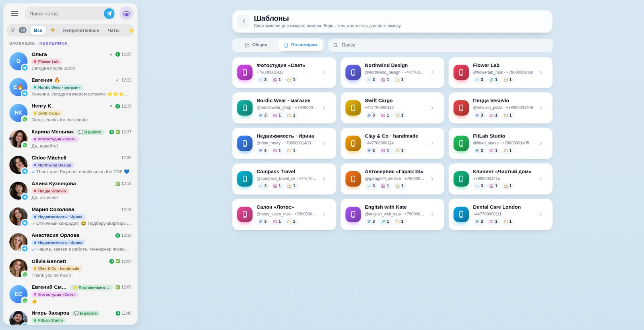The width and height of the screenshot is (644, 330).
Task: Click the purple phone icon of Фотостудия «Свет»
Action: (x=245, y=72)
